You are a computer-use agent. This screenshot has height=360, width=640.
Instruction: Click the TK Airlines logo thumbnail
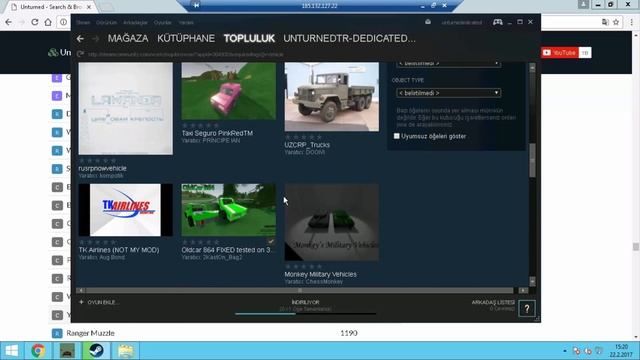coord(126,210)
